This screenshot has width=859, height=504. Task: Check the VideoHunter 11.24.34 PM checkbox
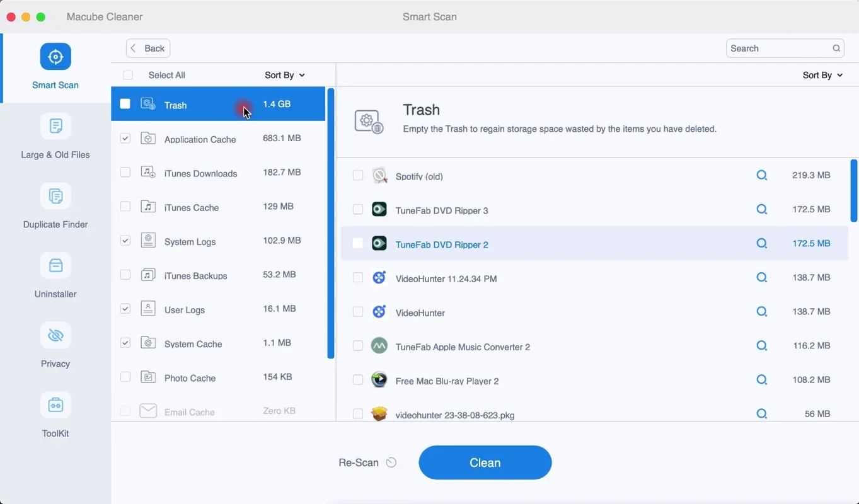358,277
